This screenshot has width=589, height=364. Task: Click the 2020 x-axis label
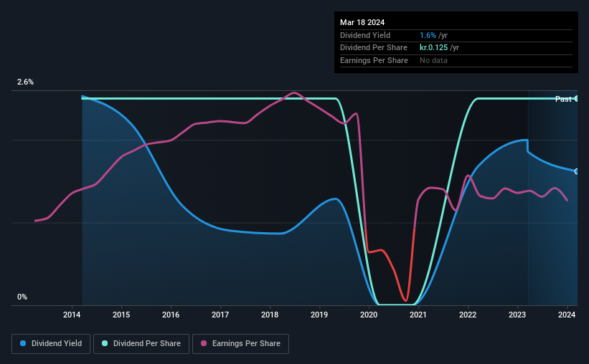click(369, 315)
